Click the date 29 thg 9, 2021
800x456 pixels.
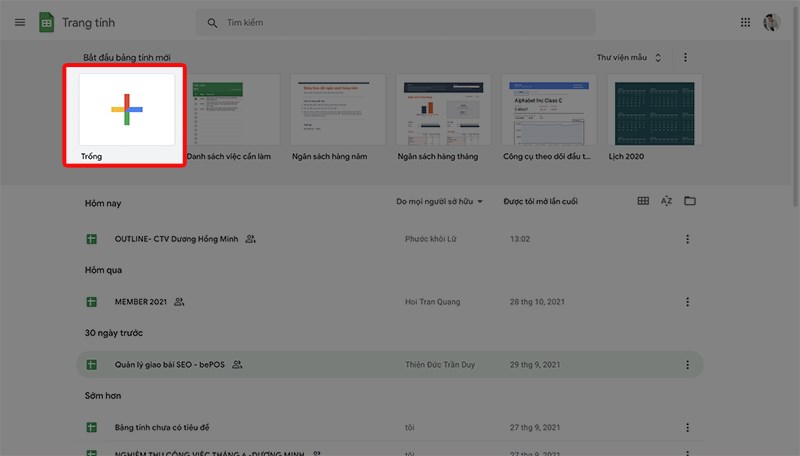535,365
